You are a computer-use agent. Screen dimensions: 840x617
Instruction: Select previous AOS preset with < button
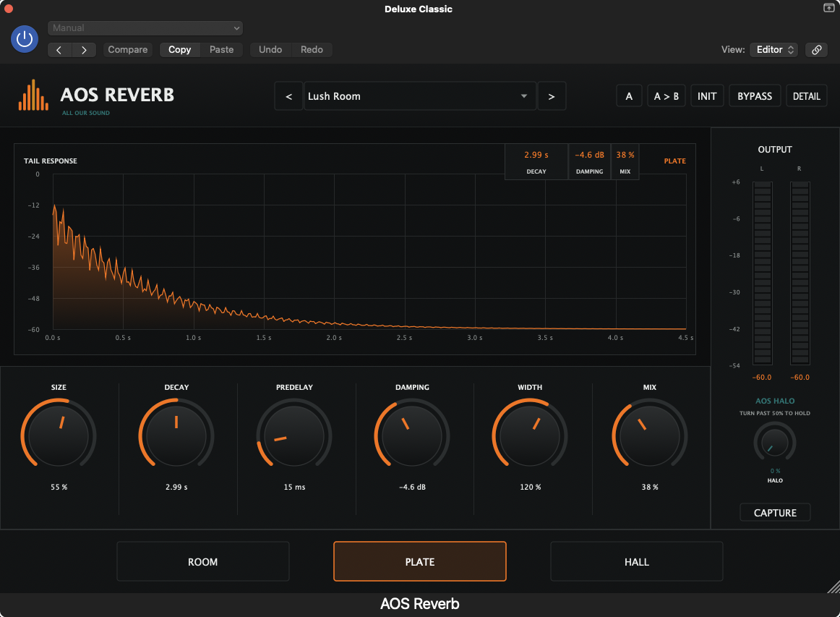coord(288,96)
